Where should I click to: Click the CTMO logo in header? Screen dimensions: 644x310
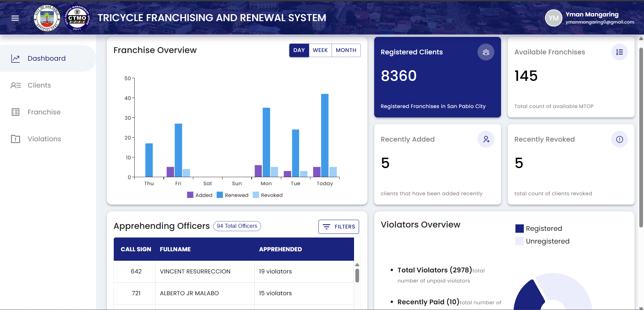pyautogui.click(x=77, y=18)
